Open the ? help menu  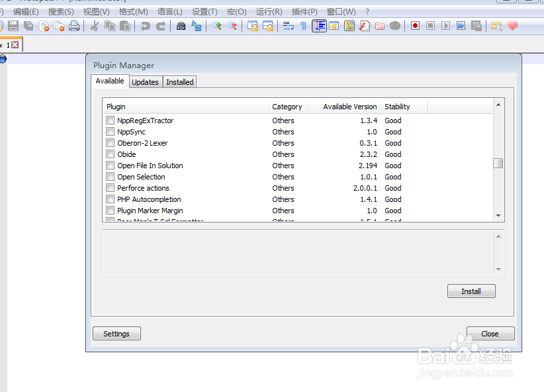tap(367, 12)
